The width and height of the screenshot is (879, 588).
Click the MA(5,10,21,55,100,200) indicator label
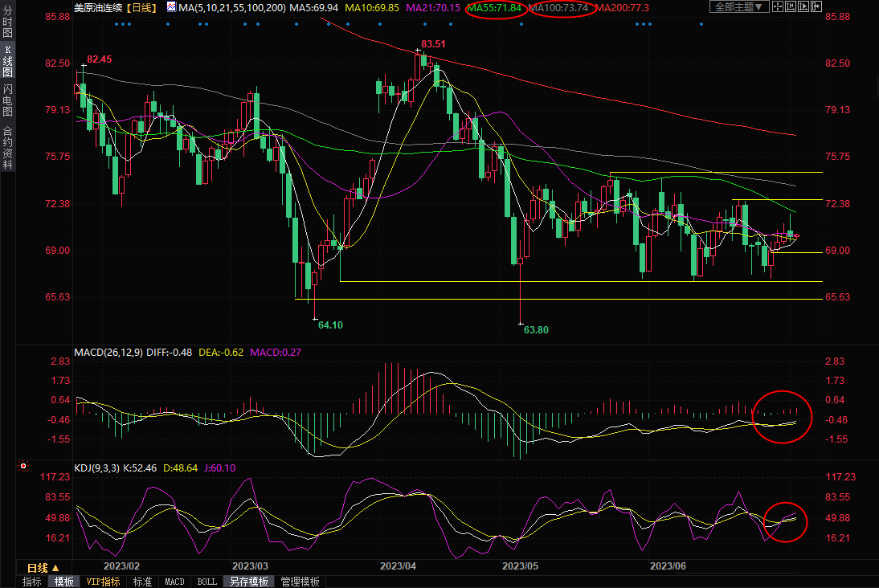[231, 8]
